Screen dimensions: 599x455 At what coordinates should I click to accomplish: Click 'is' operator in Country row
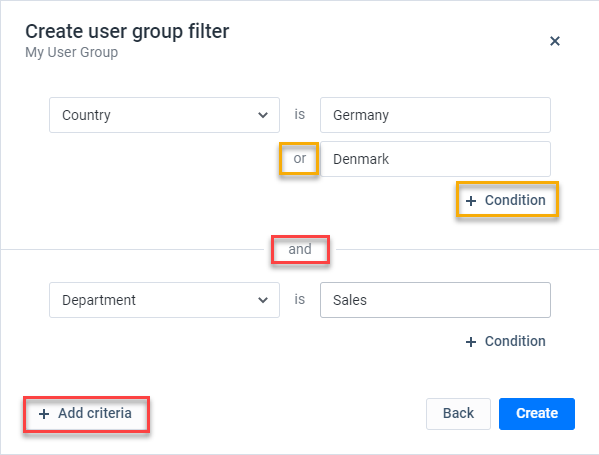point(300,114)
